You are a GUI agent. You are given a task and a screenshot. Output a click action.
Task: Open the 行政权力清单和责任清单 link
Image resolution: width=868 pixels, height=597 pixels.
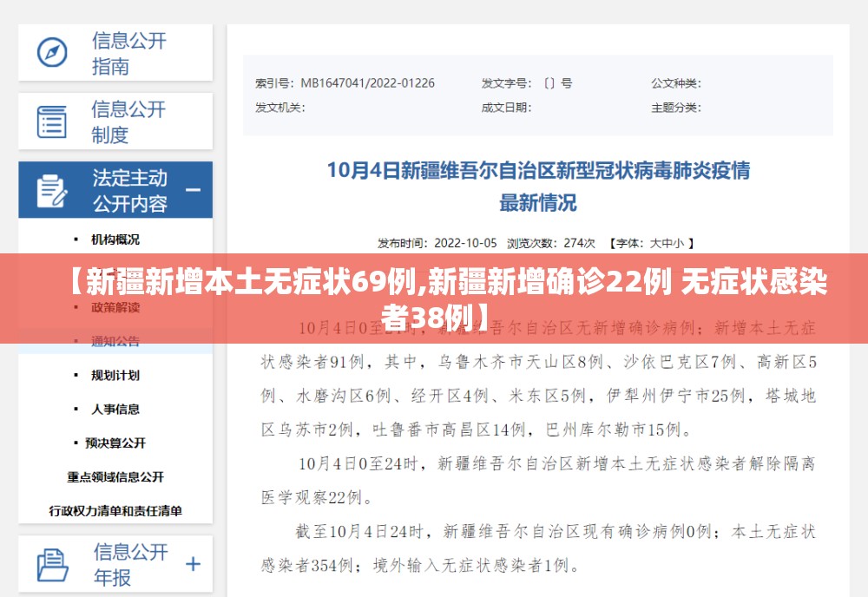tap(115, 511)
